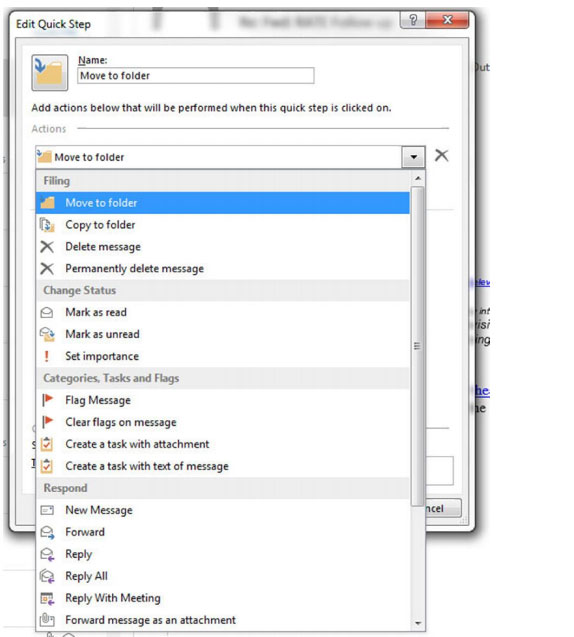Click the Set importance exclamation icon

coord(47,356)
